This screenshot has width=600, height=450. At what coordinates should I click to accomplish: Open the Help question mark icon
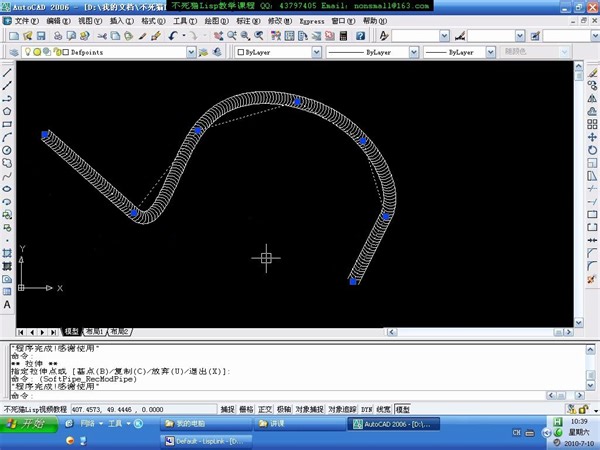(360, 36)
